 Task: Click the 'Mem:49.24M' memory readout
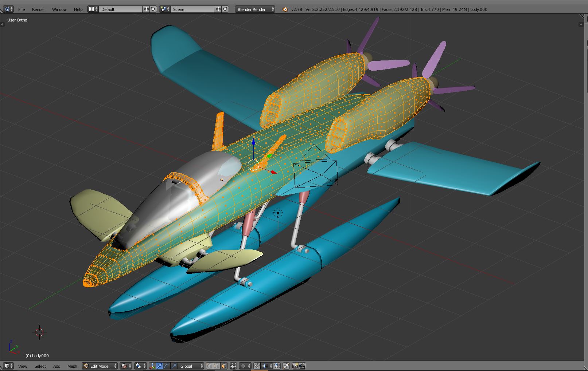coord(455,9)
